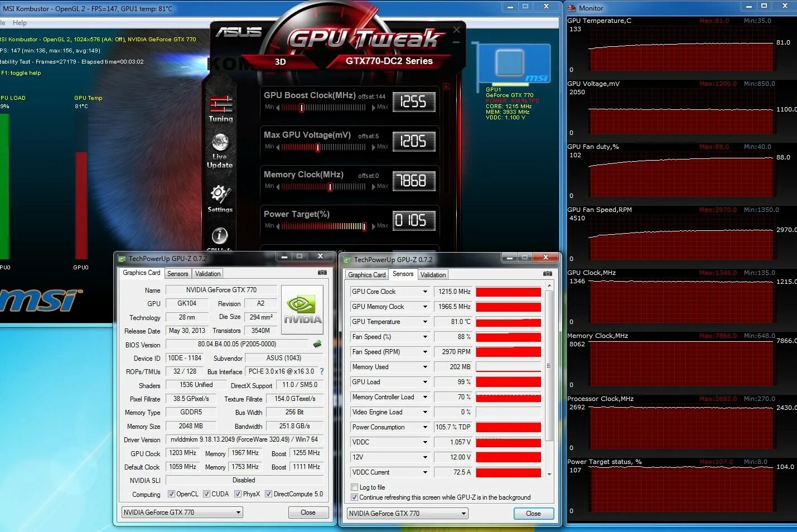The height and width of the screenshot is (532, 797).
Task: Expand the GPU Load sensor dropdown
Action: [425, 382]
